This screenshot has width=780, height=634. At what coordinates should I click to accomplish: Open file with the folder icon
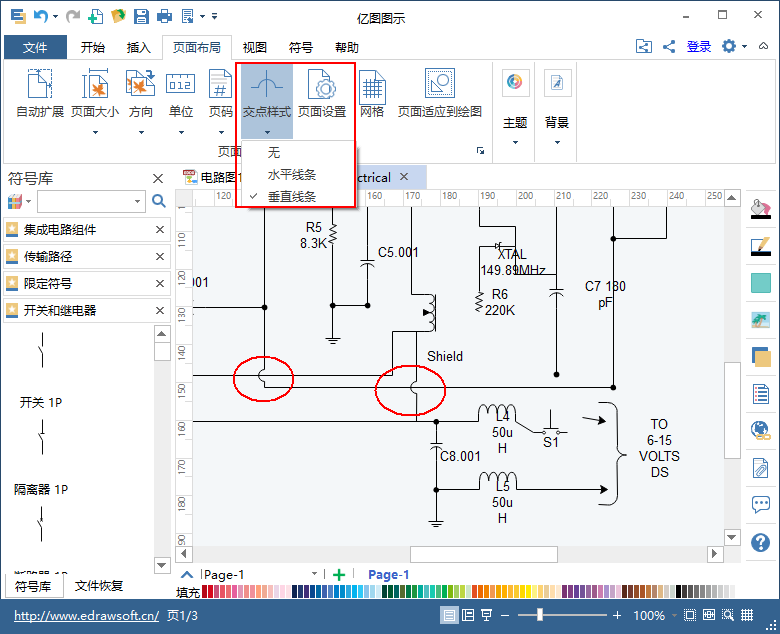118,16
